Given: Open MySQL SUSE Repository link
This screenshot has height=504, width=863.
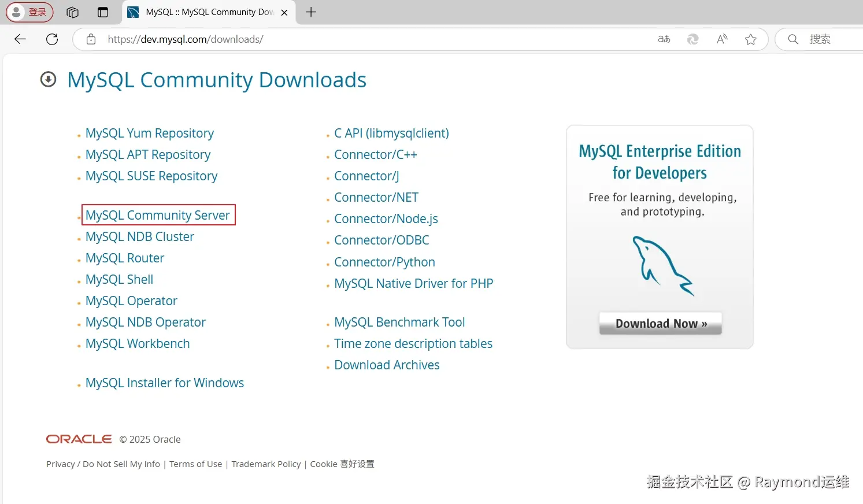Looking at the screenshot, I should coord(151,176).
